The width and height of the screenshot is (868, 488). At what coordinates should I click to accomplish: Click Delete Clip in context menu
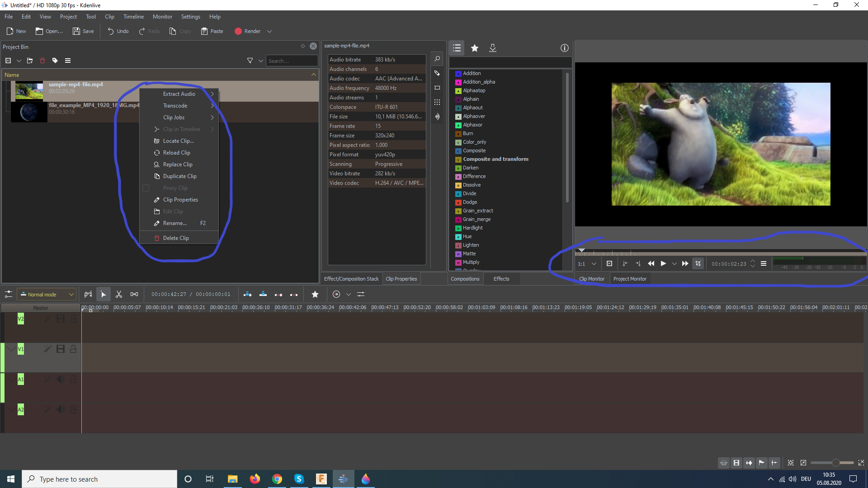(176, 238)
